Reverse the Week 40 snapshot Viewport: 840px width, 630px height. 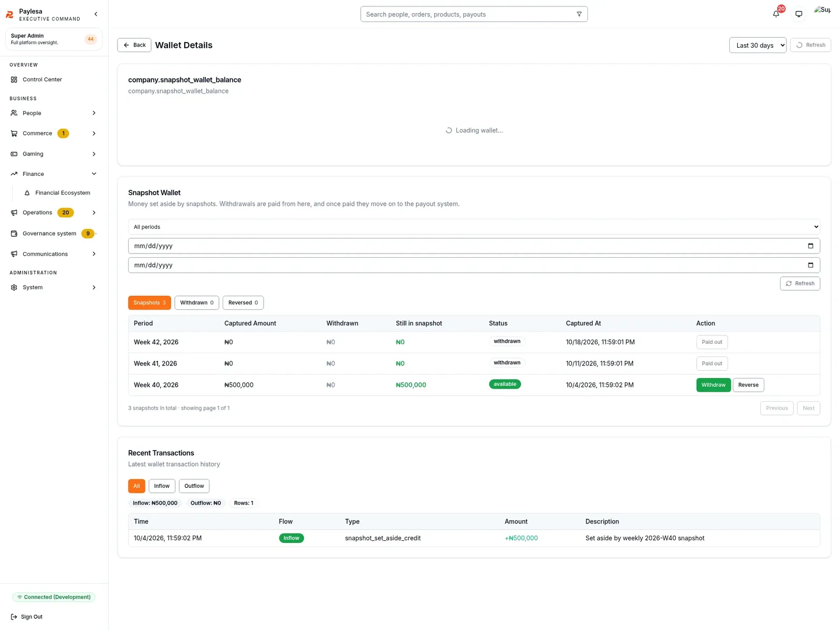pyautogui.click(x=748, y=385)
